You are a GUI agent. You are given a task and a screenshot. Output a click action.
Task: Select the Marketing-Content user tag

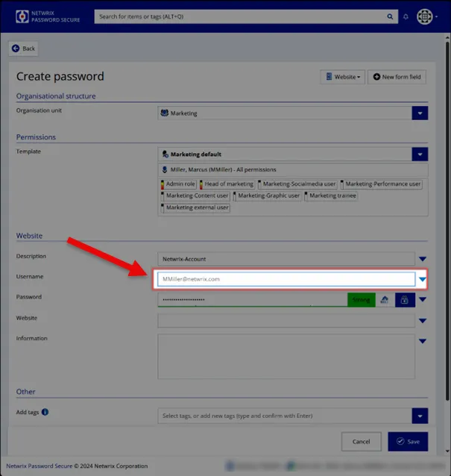click(195, 195)
